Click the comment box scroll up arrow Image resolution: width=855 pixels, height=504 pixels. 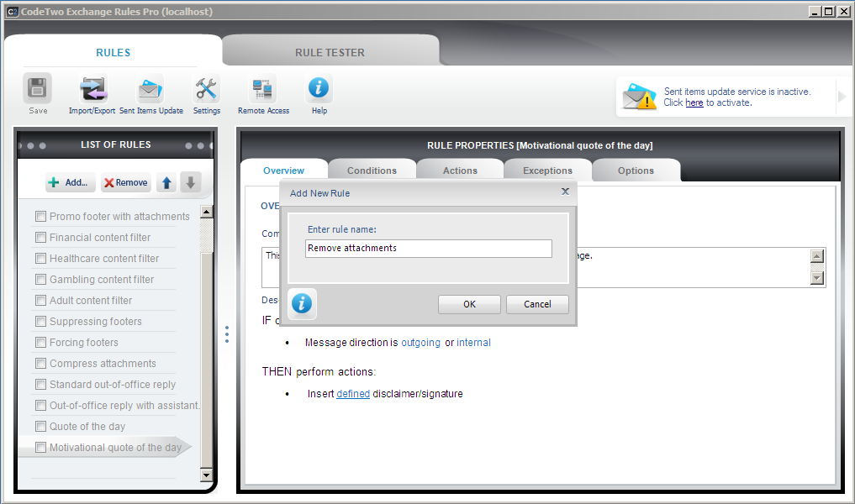817,256
